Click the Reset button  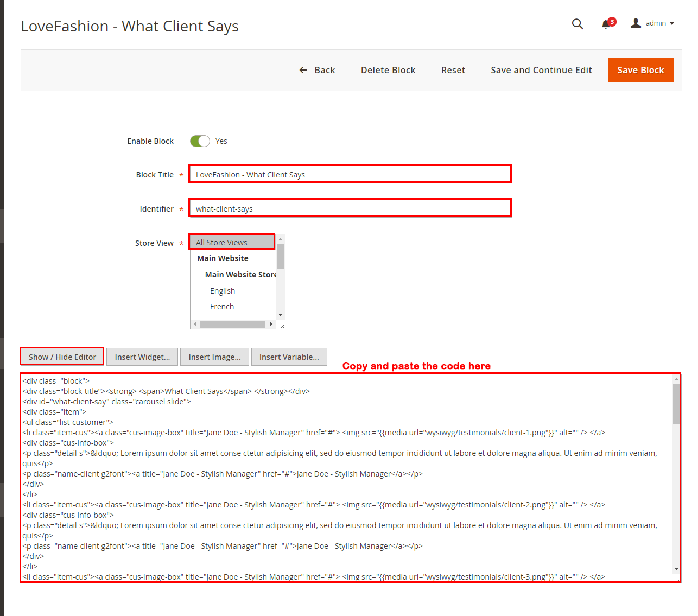pos(453,70)
